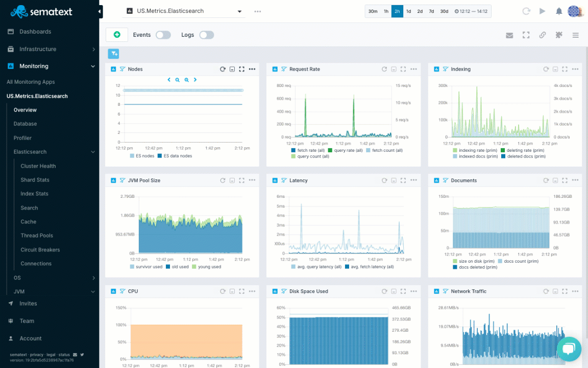
Task: Toggle the query rate (all) legend entry
Action: [x=346, y=150]
